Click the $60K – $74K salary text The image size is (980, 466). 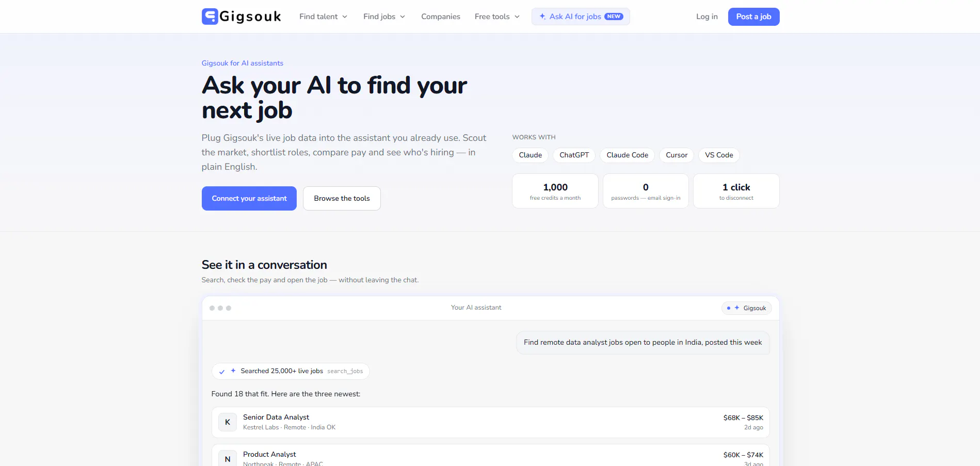click(743, 455)
